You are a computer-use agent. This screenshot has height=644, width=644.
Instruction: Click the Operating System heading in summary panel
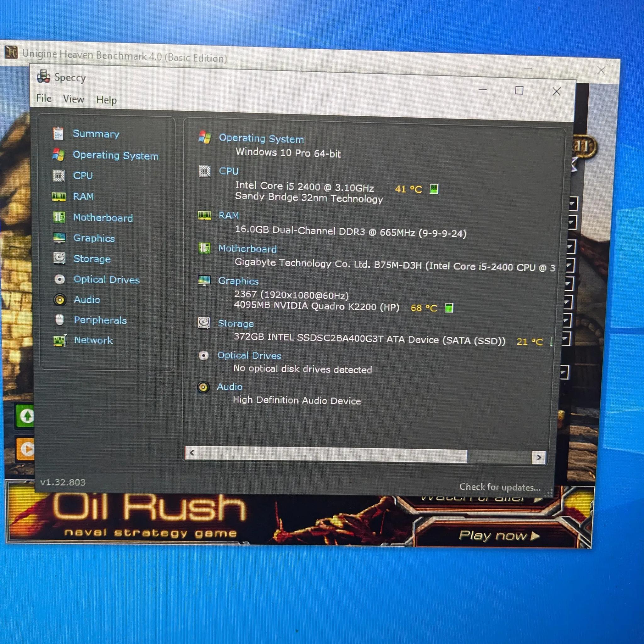click(x=261, y=138)
